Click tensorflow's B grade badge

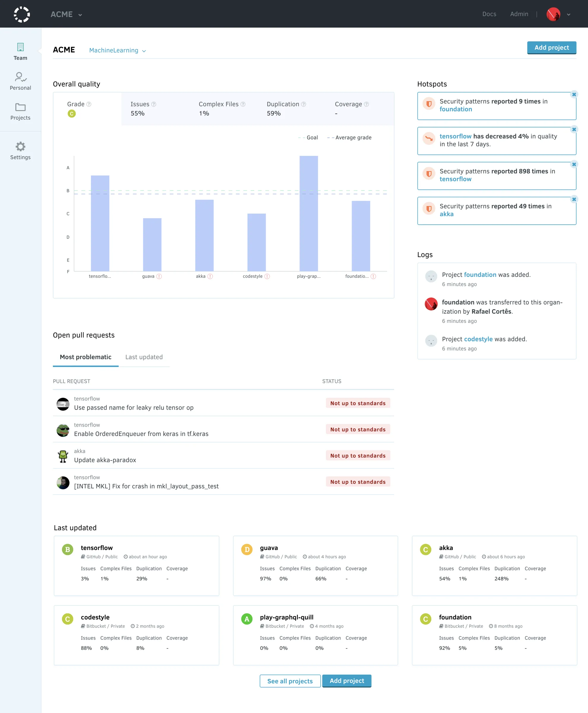coord(67,550)
